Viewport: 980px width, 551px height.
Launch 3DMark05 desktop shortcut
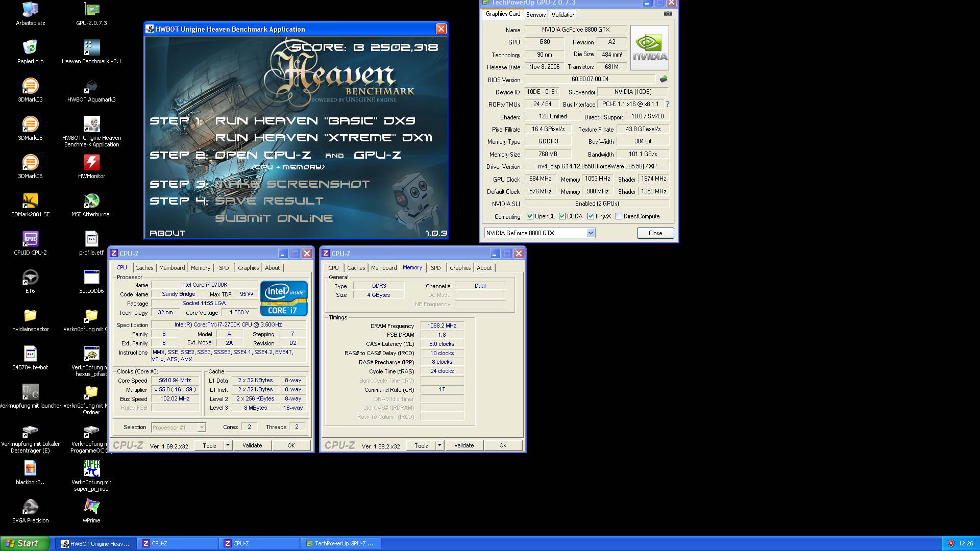tap(30, 128)
